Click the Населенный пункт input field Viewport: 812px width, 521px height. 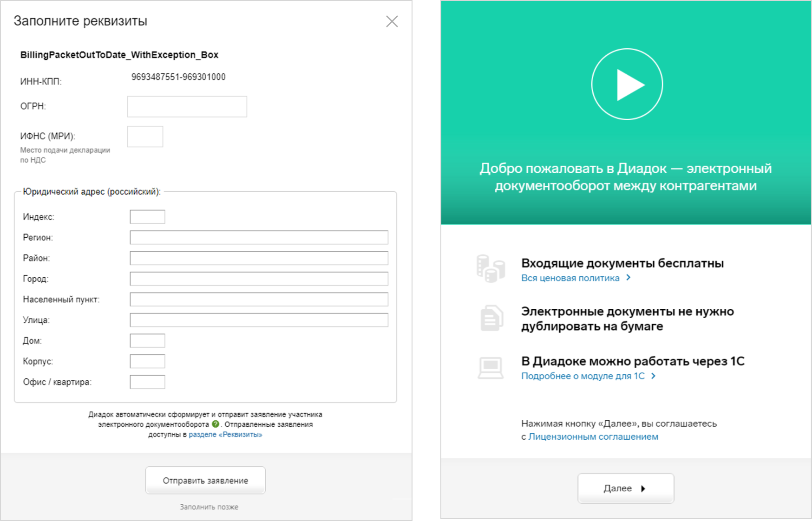[259, 300]
